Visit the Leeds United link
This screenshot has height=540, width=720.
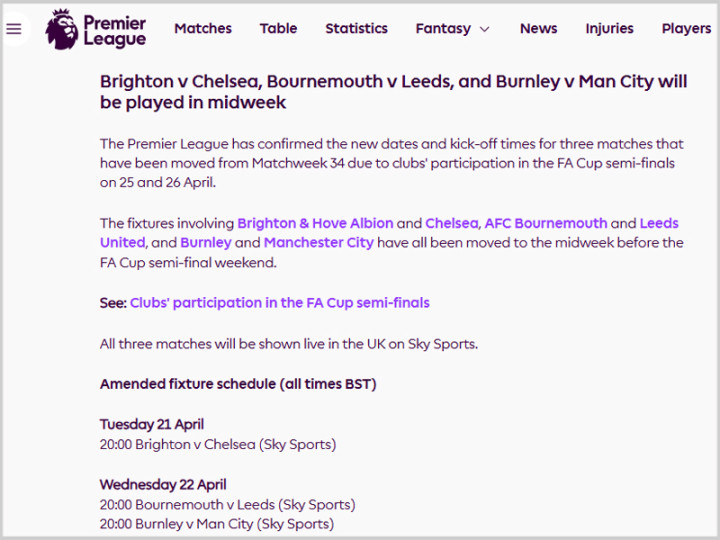tap(658, 223)
